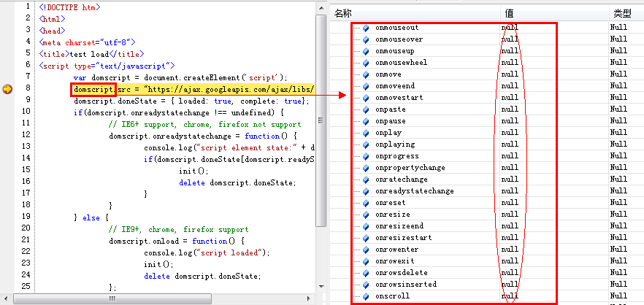Screen dimensions: 644x305
Task: Click the property icon beside onprogress
Action: pos(367,156)
